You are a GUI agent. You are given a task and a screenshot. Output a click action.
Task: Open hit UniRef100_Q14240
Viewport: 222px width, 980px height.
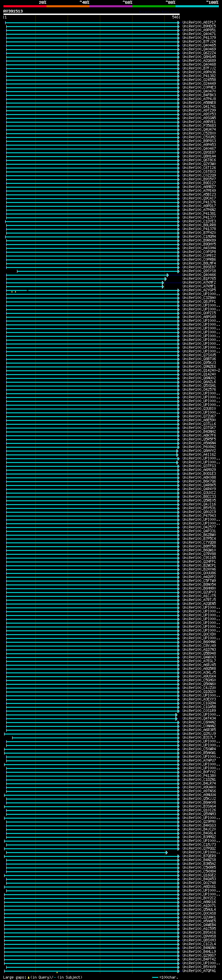tap(199, 374)
